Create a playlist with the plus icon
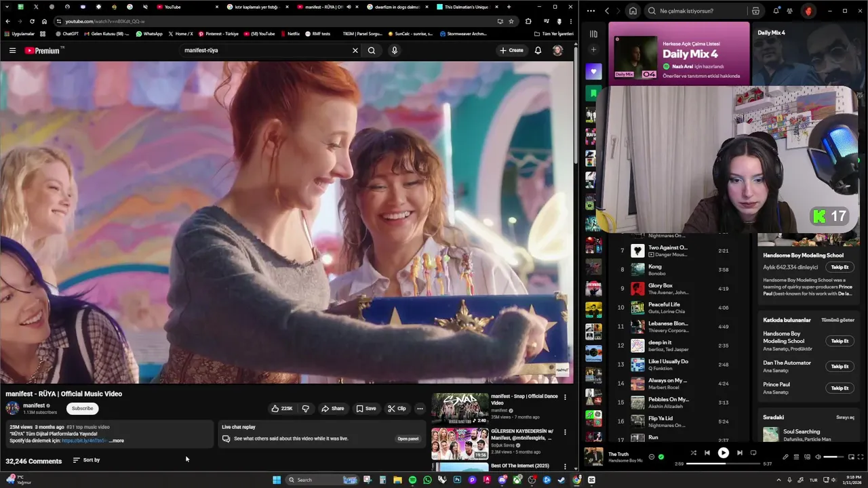868x488 pixels. point(593,49)
